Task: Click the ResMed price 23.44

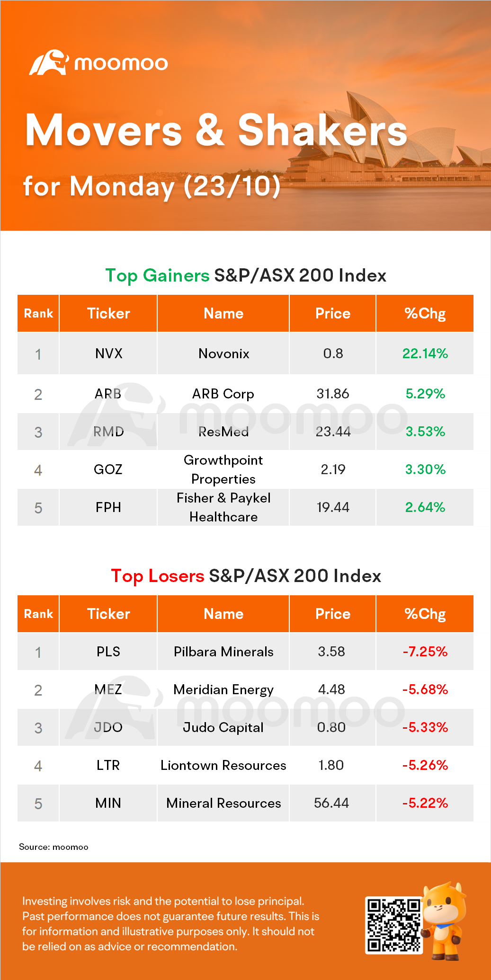Action: 333,432
